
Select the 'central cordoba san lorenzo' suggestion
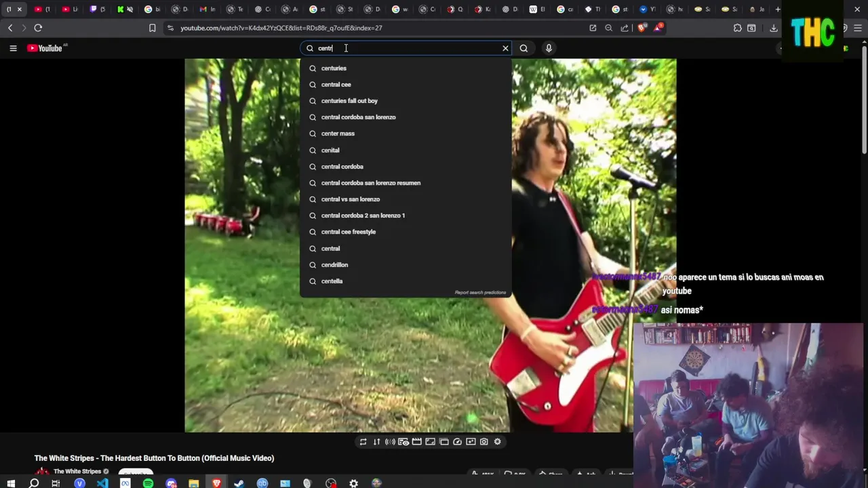(406, 117)
